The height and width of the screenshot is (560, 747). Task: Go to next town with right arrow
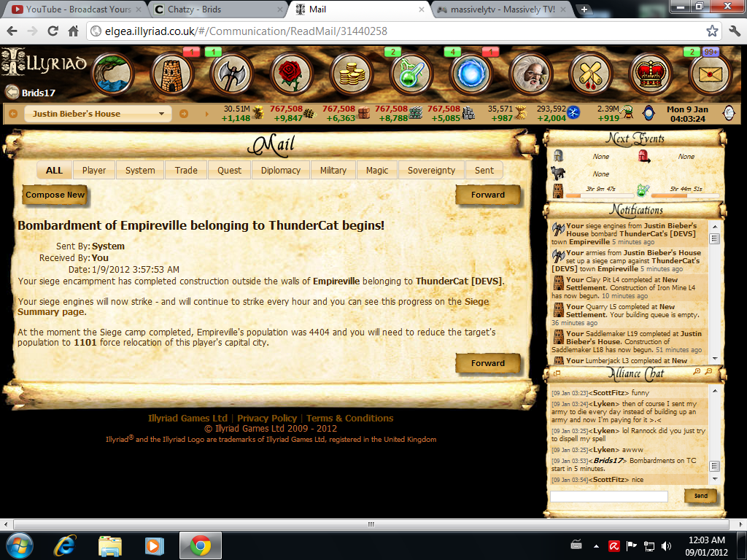pos(184,114)
